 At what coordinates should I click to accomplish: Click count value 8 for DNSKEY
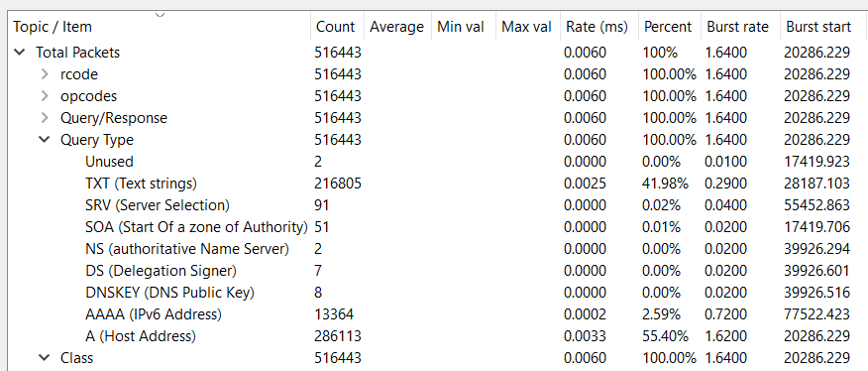click(x=318, y=293)
